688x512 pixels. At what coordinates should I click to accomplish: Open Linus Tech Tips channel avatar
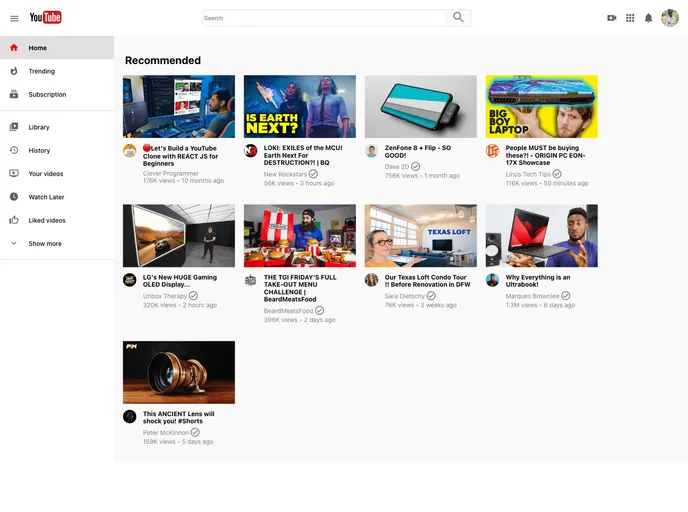coord(492,150)
